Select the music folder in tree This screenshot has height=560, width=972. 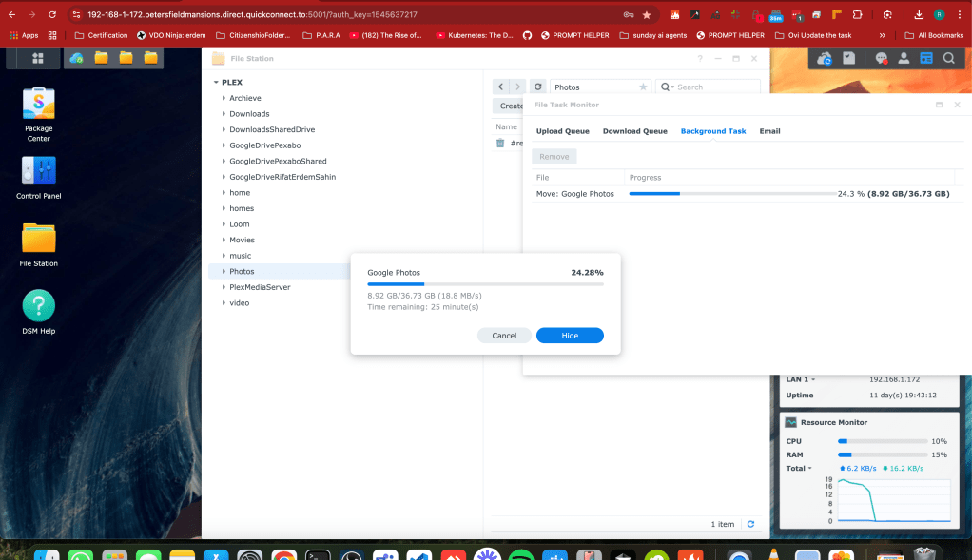[240, 256]
